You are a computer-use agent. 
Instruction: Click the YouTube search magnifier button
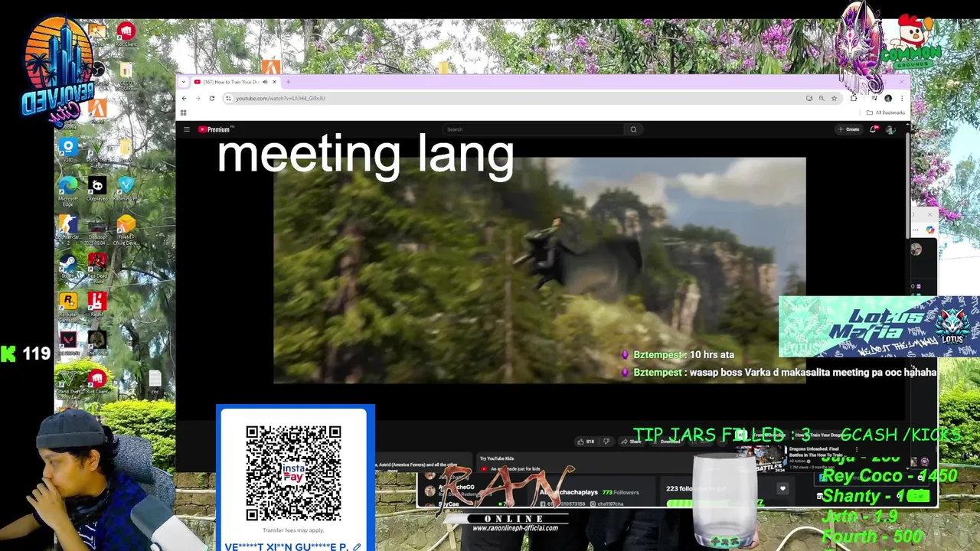click(633, 129)
